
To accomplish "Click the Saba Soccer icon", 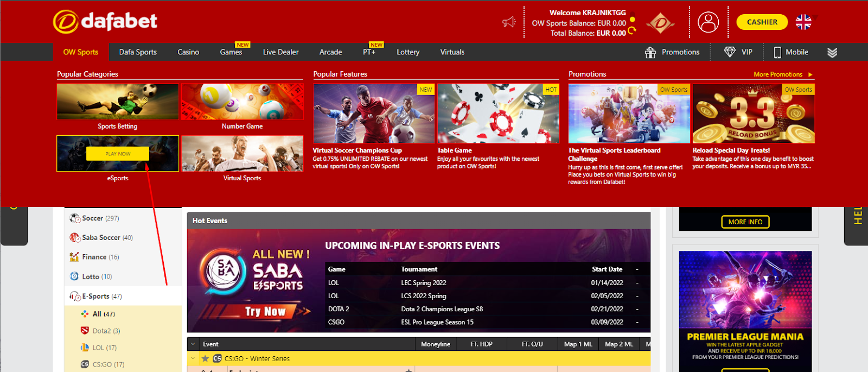I will (x=75, y=237).
